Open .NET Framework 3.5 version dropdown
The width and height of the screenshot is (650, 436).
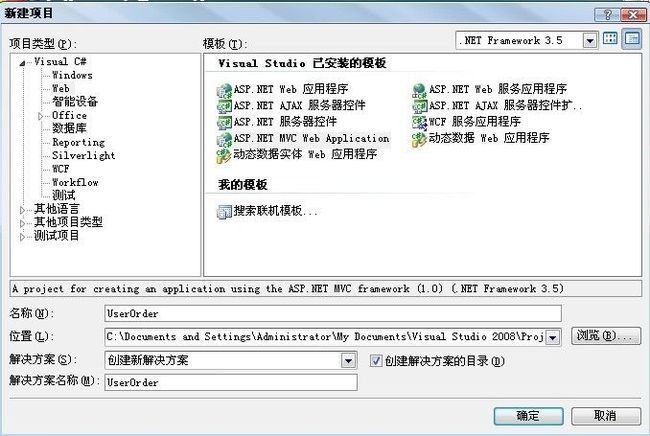(589, 41)
